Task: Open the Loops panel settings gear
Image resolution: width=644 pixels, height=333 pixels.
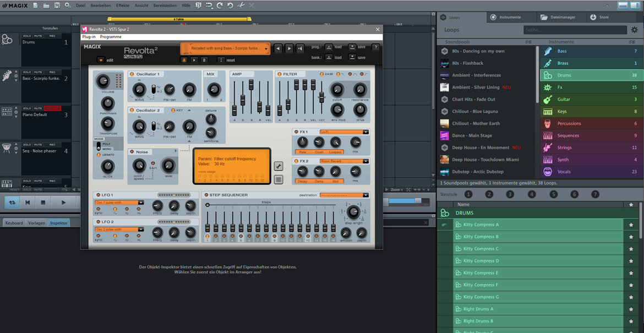Action: coord(634,30)
